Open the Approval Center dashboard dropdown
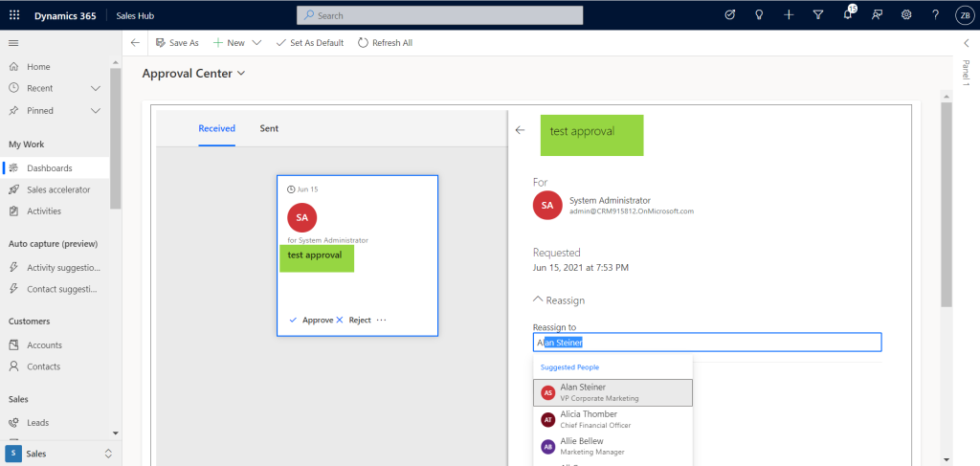980x466 pixels. point(241,74)
